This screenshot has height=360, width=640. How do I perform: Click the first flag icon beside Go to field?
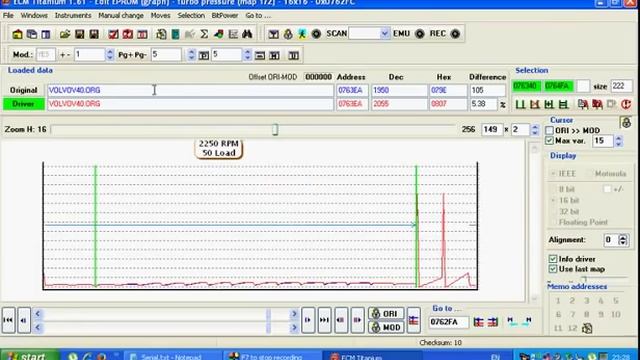478,322
